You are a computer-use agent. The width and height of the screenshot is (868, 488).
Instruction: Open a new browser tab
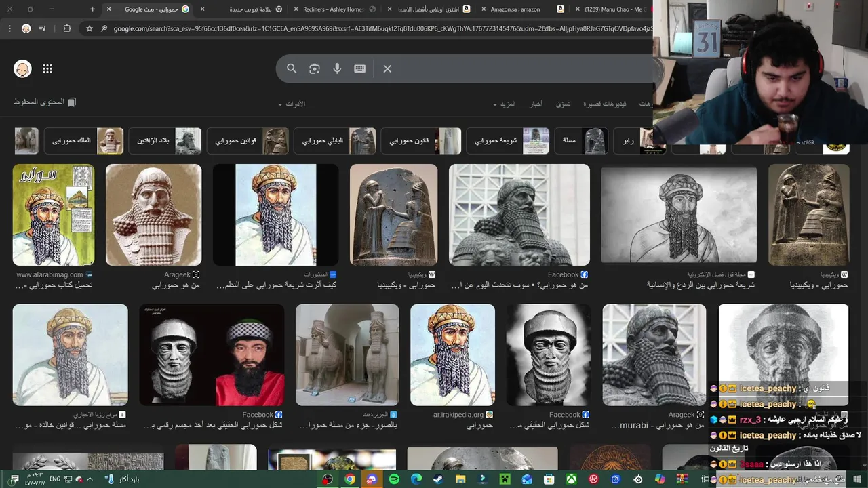pyautogui.click(x=93, y=9)
